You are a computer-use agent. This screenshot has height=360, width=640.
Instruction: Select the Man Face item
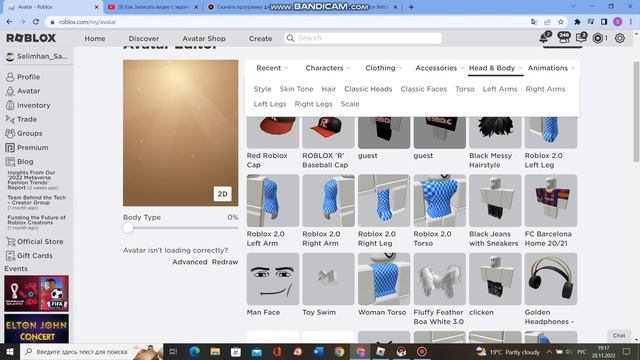[x=273, y=284]
